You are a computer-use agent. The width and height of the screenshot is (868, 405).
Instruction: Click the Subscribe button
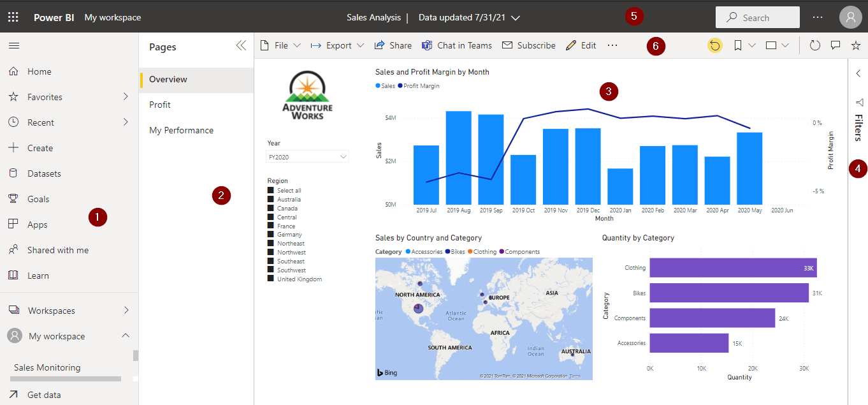click(529, 45)
